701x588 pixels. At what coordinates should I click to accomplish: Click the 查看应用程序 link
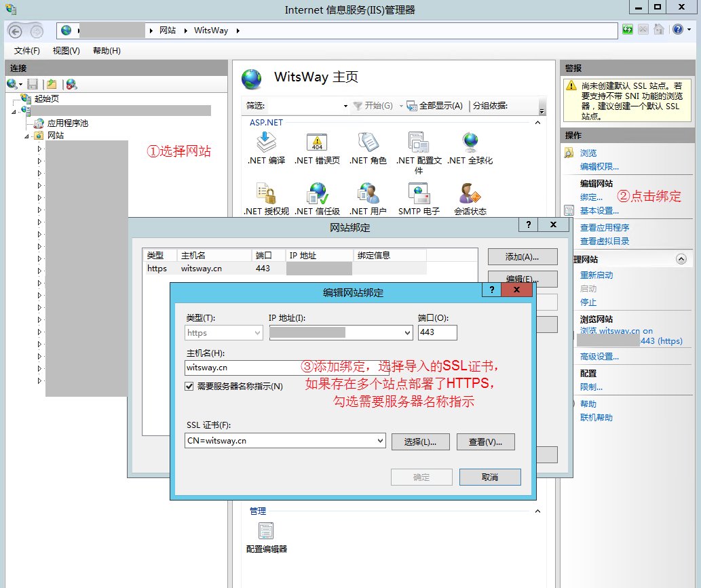(x=605, y=227)
